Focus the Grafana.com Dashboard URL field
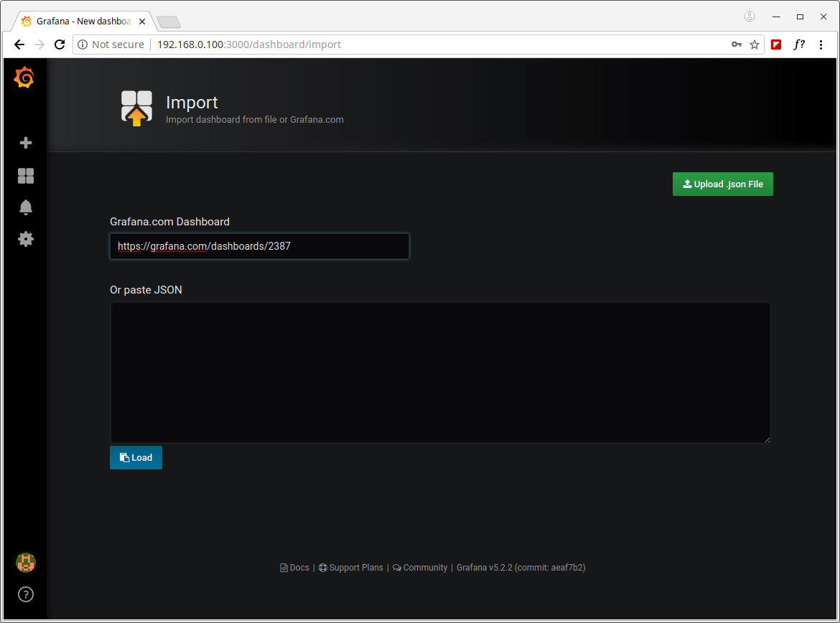 pos(259,246)
